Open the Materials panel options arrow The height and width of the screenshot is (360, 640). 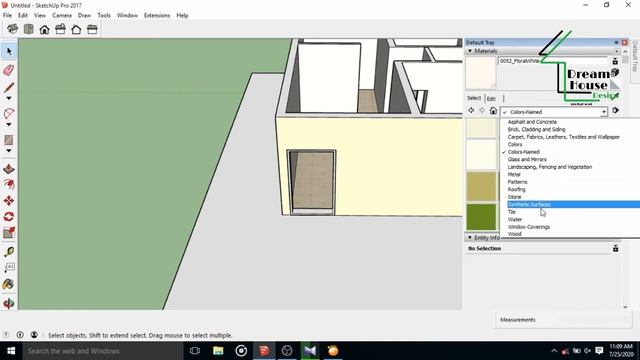616,51
